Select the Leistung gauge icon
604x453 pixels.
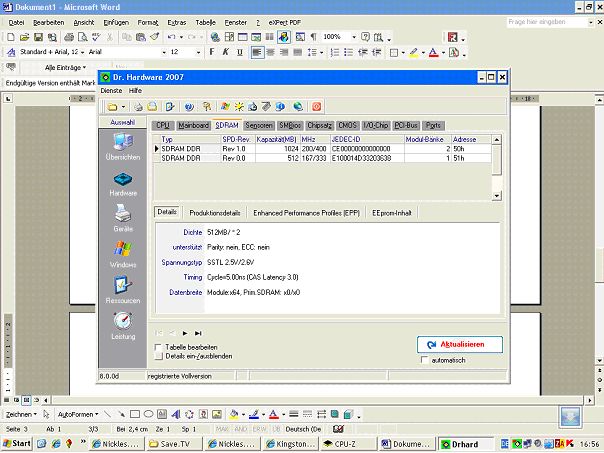pyautogui.click(x=123, y=324)
